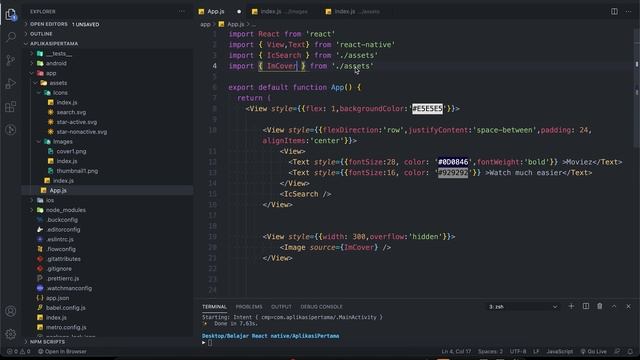
Task: Click app in the breadcrumb path
Action: click(205, 24)
